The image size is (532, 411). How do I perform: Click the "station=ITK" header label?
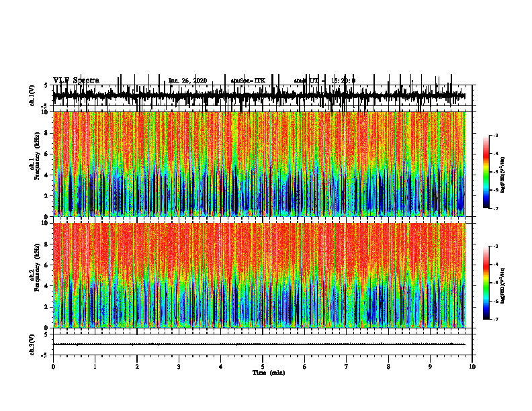point(248,81)
